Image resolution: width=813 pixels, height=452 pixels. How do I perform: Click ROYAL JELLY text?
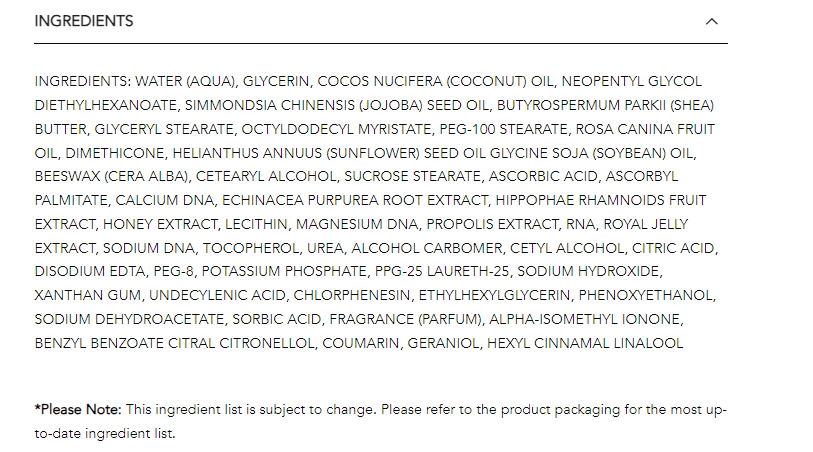click(x=646, y=224)
